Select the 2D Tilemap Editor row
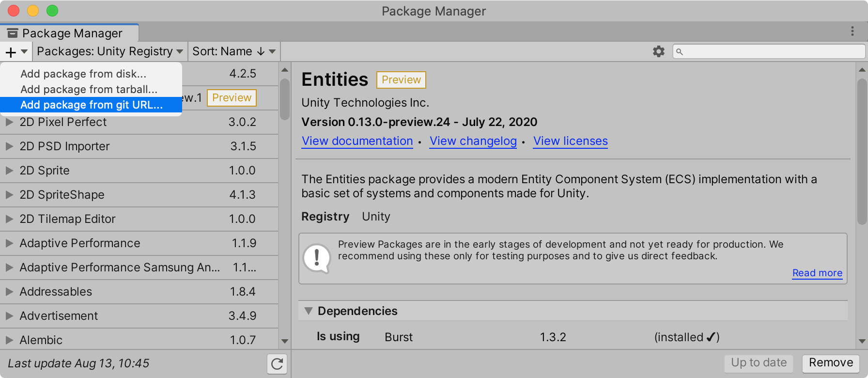This screenshot has width=868, height=378. point(139,219)
